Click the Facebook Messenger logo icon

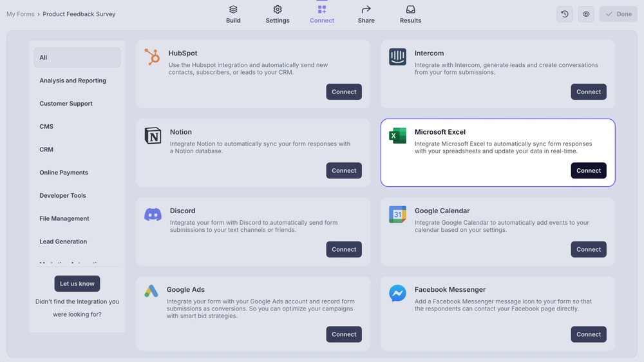pos(397,293)
